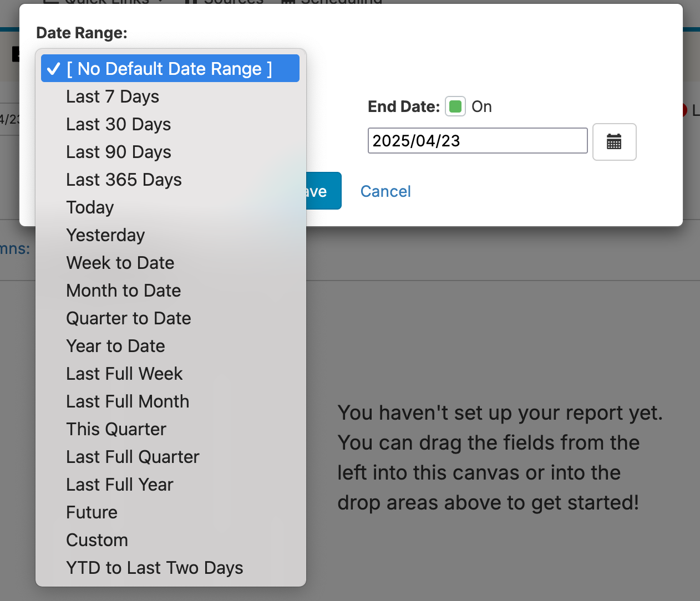Select Custom date range option
Image resolution: width=700 pixels, height=601 pixels.
[97, 540]
